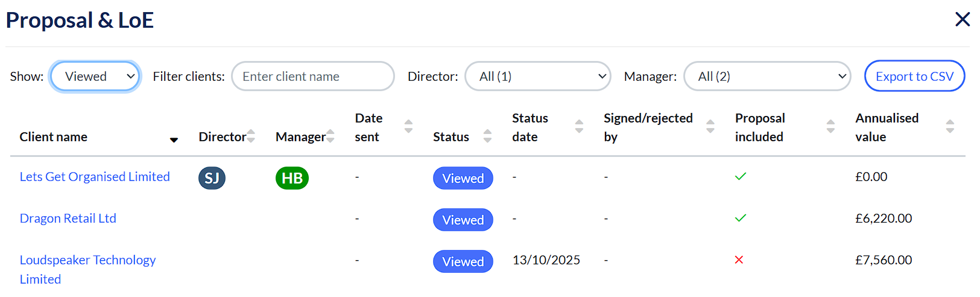Sort by Proposal included column arrows

830,126
